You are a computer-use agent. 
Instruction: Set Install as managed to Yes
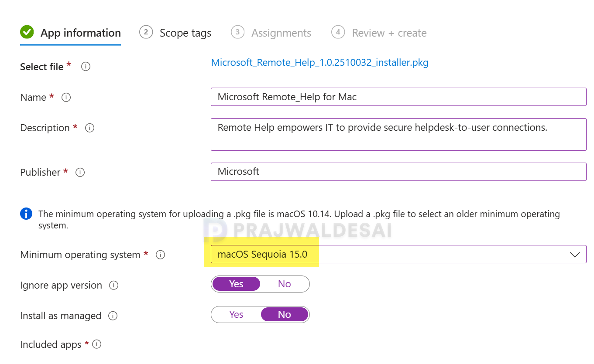pyautogui.click(x=236, y=315)
